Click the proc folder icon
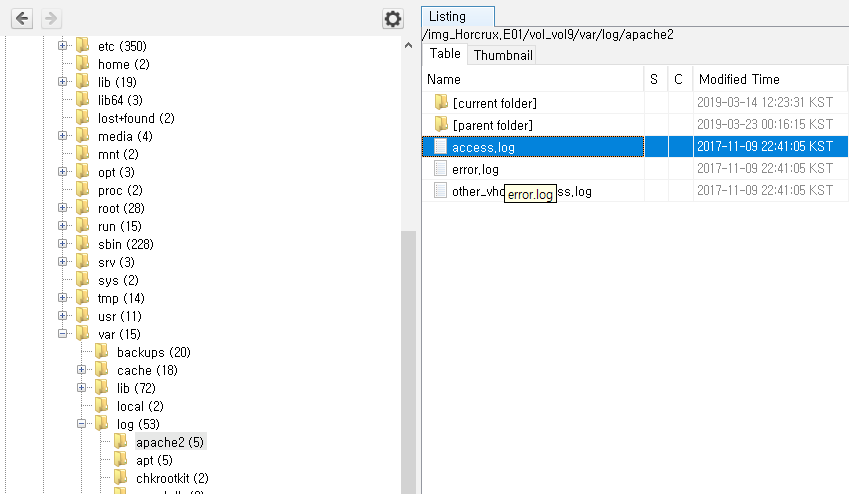This screenshot has width=849, height=494. point(83,190)
